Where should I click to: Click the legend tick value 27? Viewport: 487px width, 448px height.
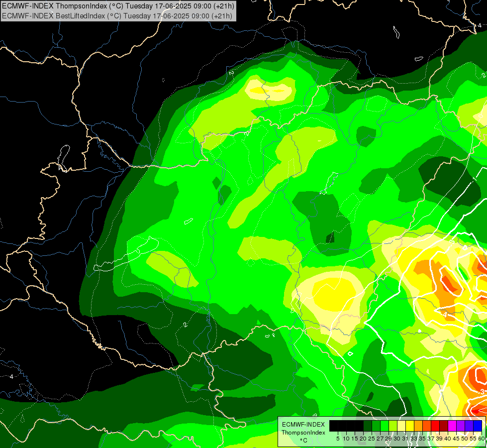click(380, 439)
